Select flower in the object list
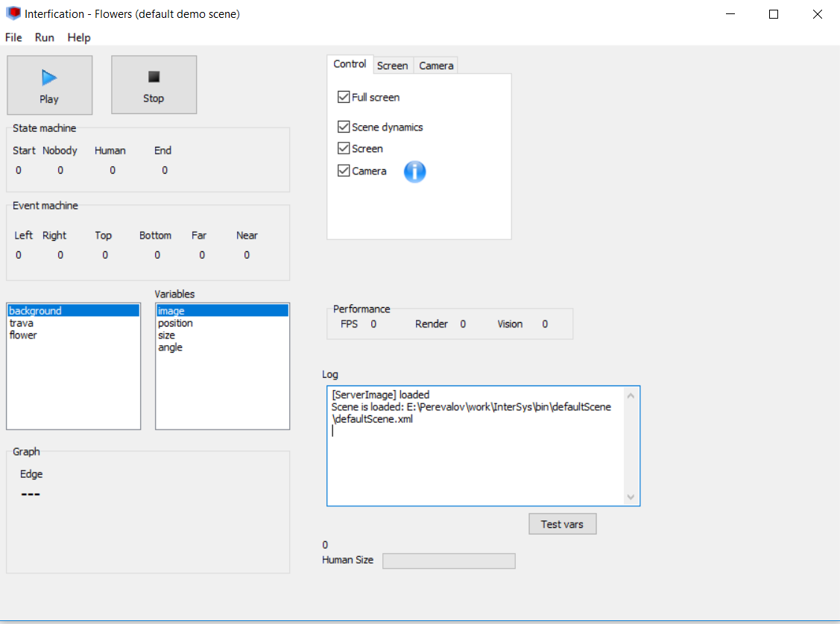This screenshot has height=624, width=840. click(x=23, y=335)
